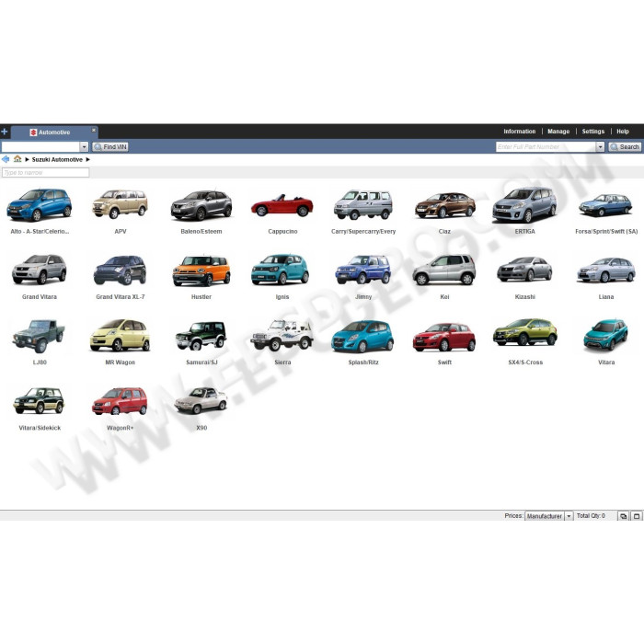Open the Manage menu

pyautogui.click(x=558, y=132)
